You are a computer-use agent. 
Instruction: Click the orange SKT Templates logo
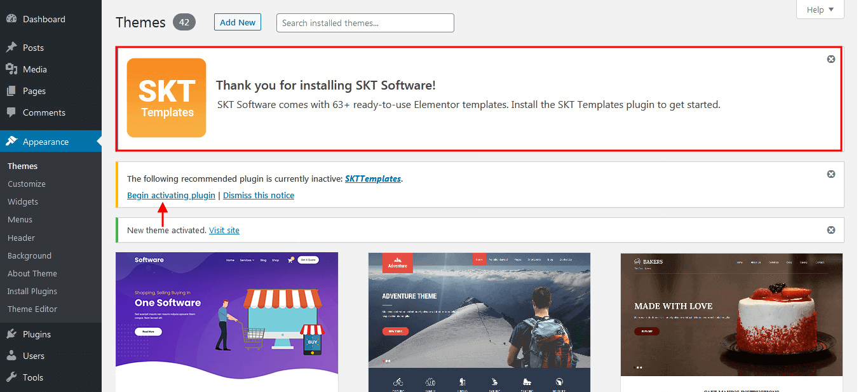166,98
